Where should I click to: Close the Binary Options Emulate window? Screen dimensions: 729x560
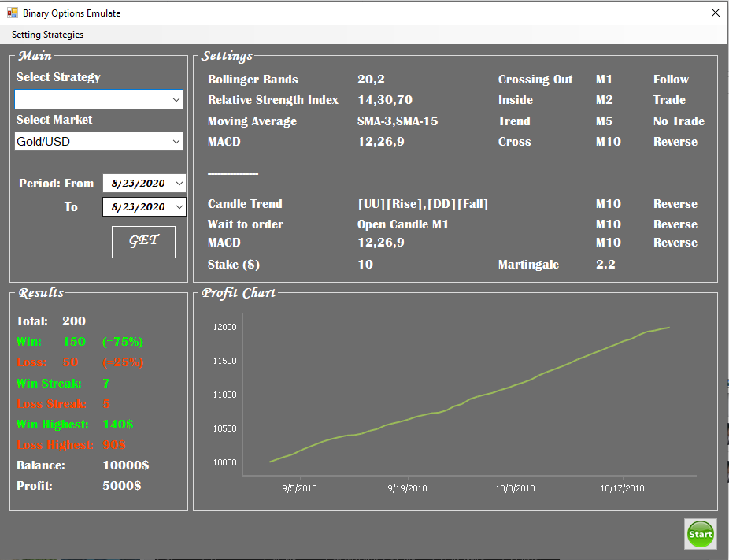point(715,13)
